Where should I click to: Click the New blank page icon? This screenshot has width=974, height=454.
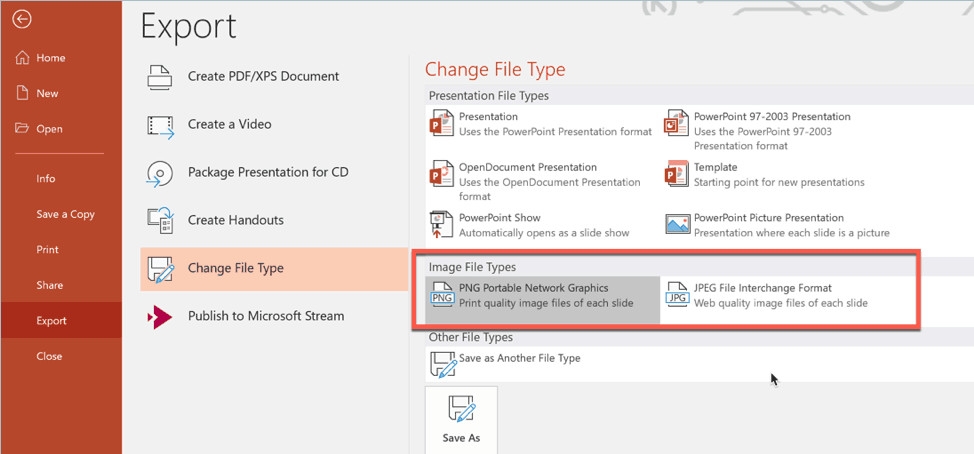click(22, 93)
